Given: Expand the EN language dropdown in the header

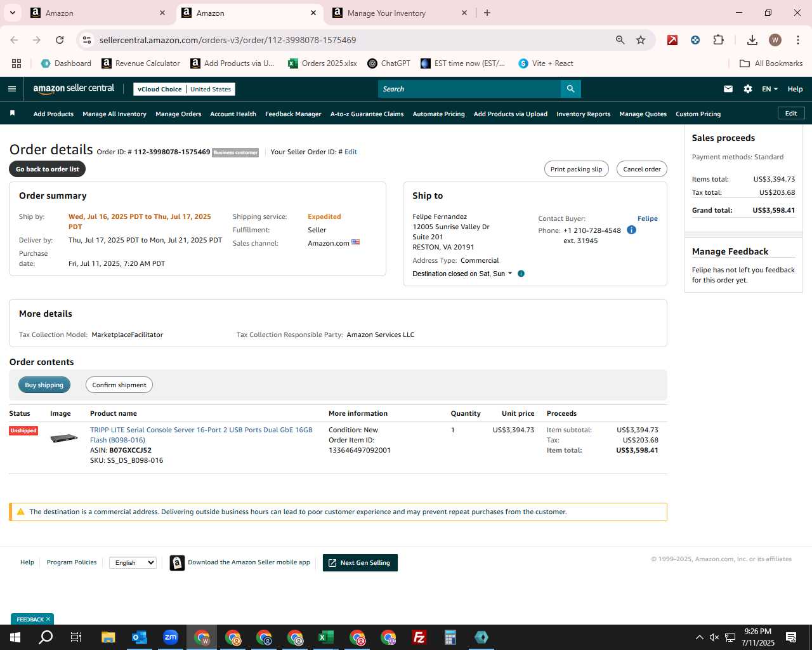Looking at the screenshot, I should coord(769,89).
